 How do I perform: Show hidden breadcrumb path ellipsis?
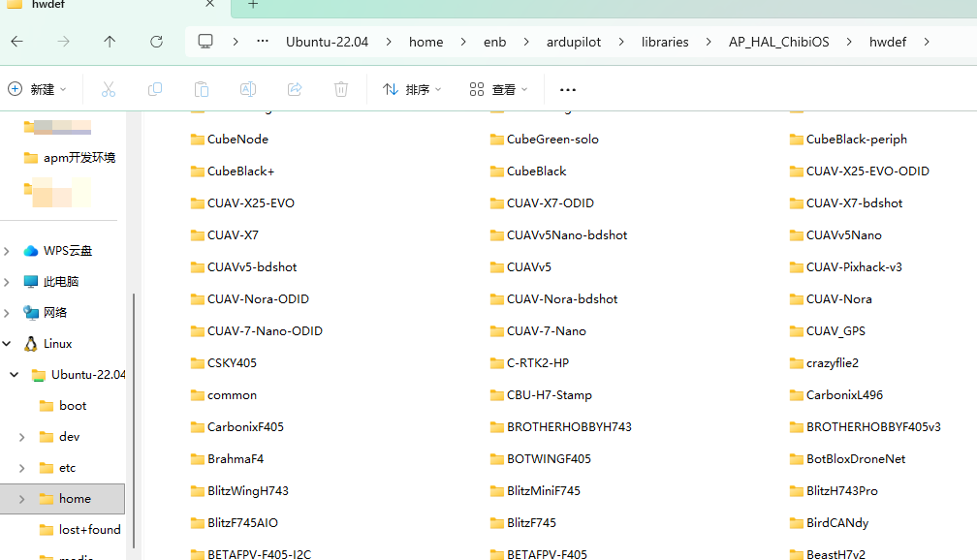pos(263,42)
